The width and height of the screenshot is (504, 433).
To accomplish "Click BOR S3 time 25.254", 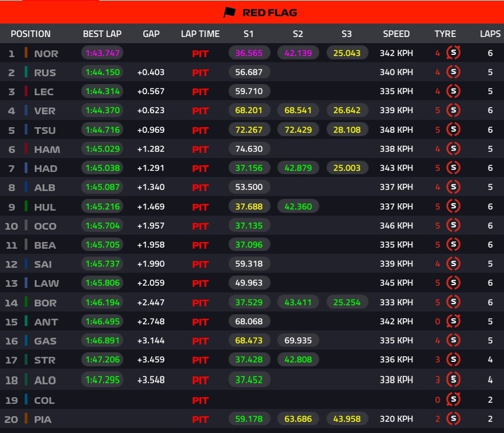I will point(347,302).
